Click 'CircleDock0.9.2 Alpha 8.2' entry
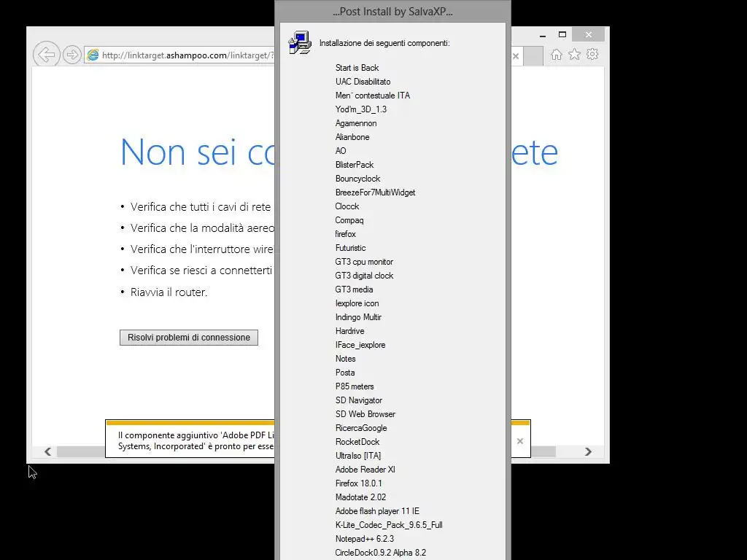 pos(381,553)
